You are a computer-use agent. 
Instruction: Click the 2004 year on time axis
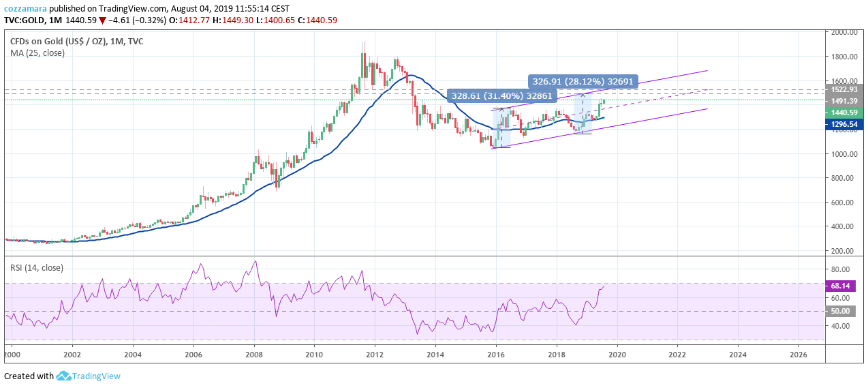[133, 355]
